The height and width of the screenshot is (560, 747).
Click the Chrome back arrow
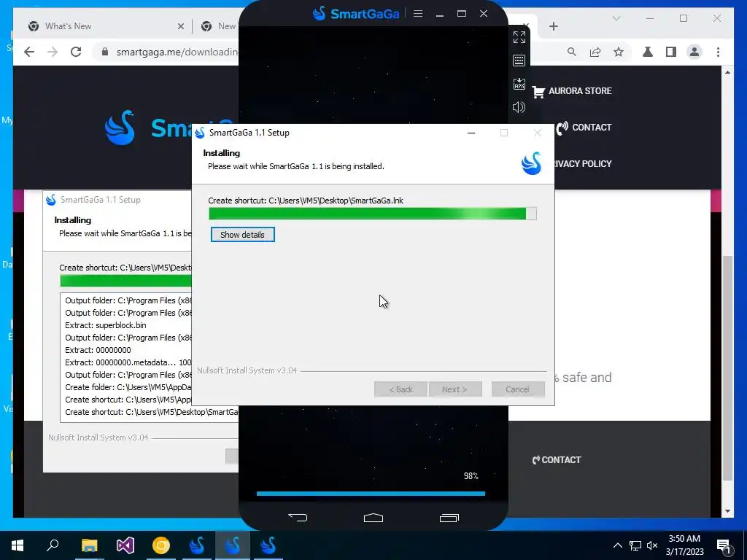click(x=29, y=52)
